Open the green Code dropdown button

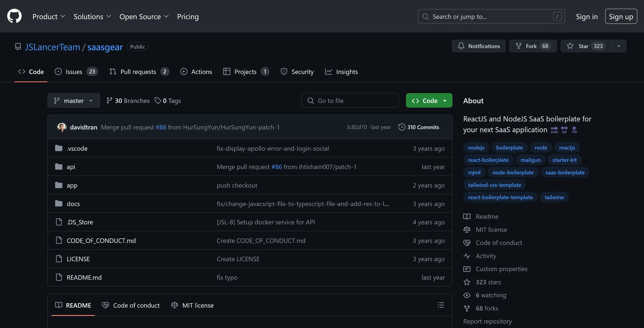(429, 101)
